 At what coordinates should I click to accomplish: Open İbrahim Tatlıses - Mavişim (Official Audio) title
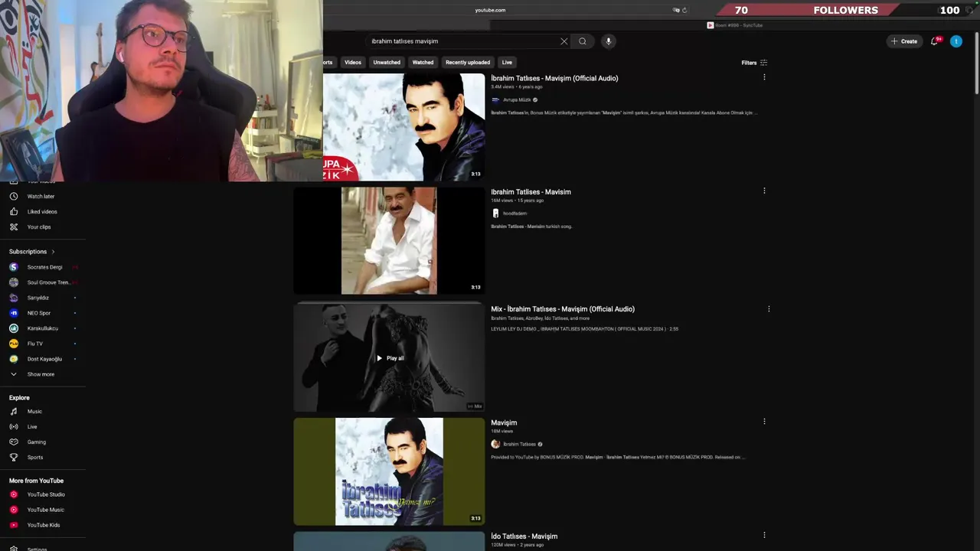click(x=554, y=78)
